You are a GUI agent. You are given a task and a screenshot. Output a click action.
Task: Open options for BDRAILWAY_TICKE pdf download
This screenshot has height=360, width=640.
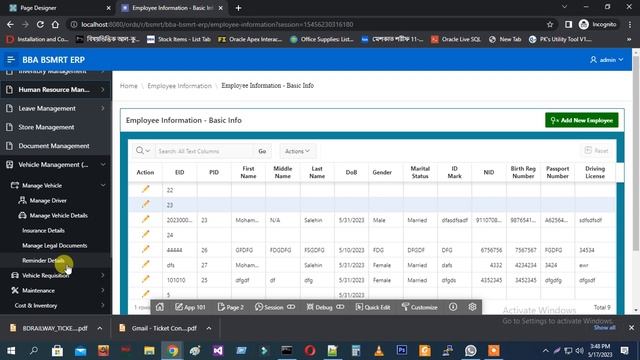100,328
